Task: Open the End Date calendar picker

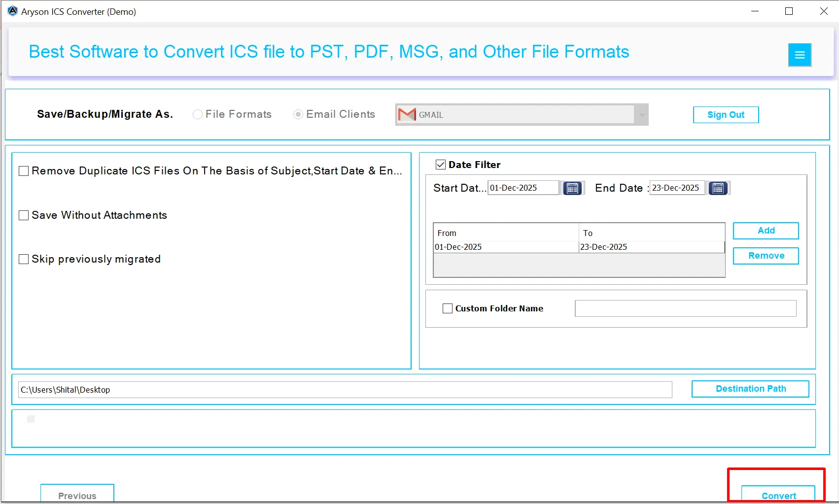Action: point(718,188)
